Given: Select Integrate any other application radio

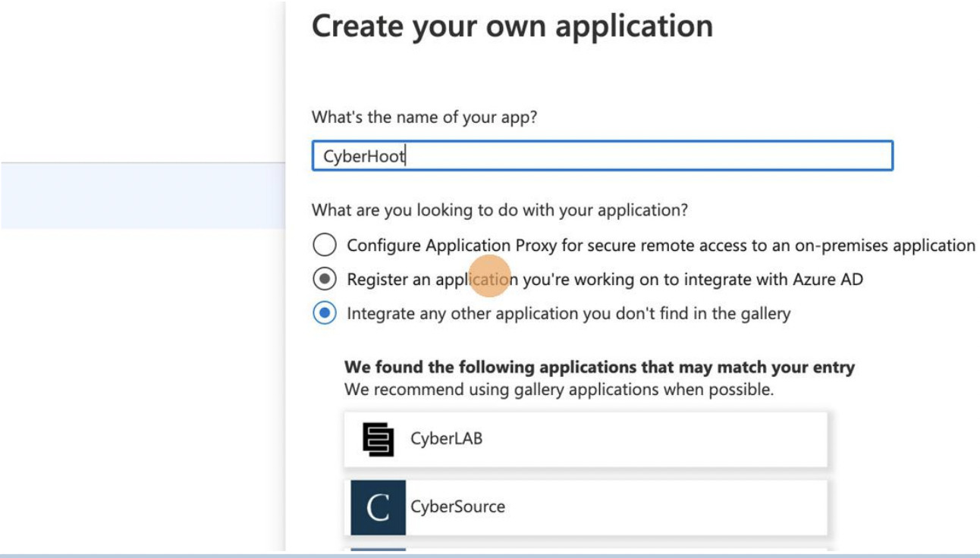Looking at the screenshot, I should [325, 313].
